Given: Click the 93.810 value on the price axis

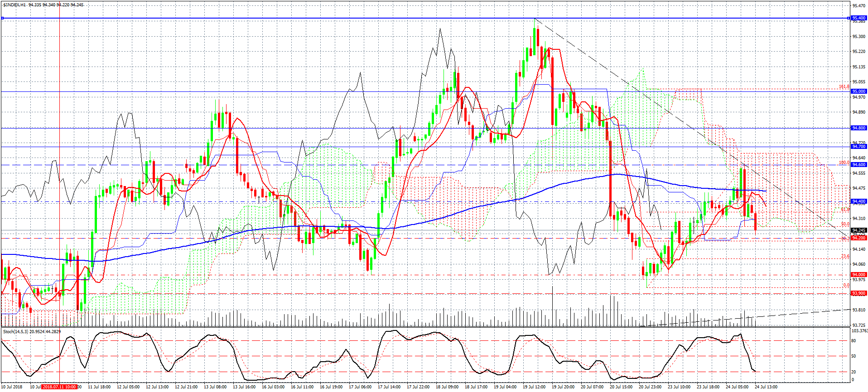Looking at the screenshot, I should (858, 310).
